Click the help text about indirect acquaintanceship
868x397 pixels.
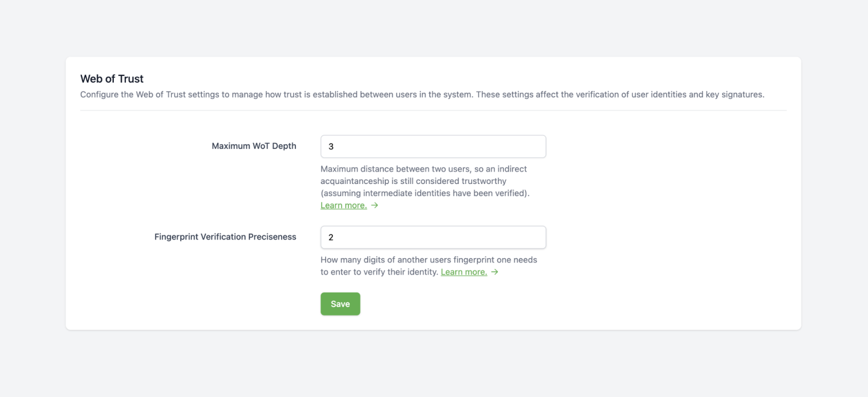[425, 181]
